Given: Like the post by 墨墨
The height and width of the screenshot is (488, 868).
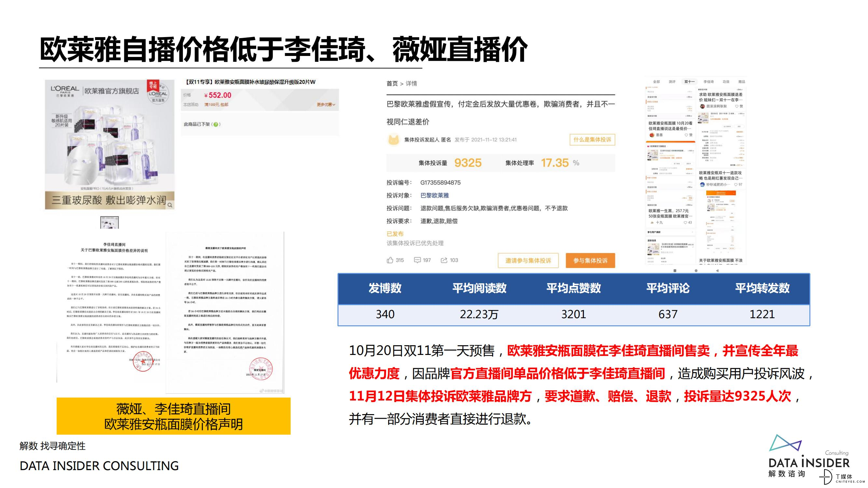Looking at the screenshot, I should click(686, 135).
